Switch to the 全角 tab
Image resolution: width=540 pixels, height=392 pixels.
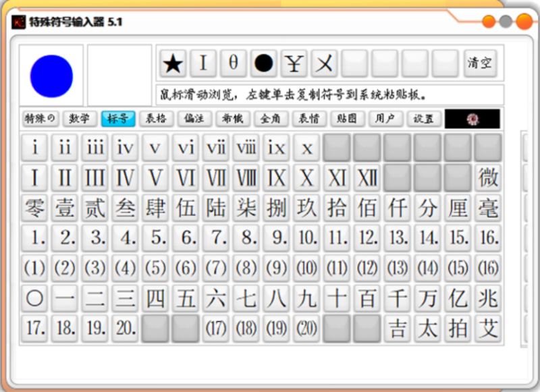coord(271,119)
